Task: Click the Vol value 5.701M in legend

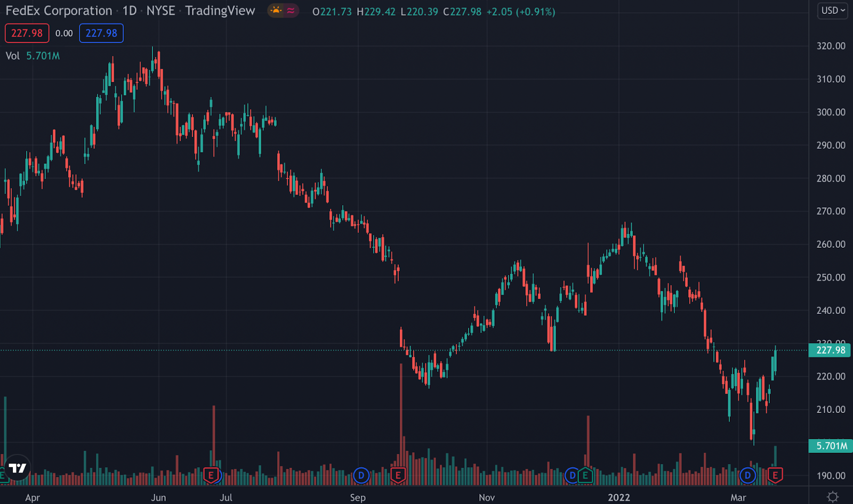Action: 43,56
